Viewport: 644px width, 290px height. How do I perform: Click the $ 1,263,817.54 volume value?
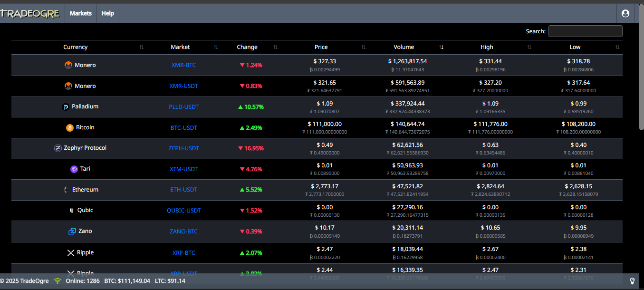click(407, 61)
